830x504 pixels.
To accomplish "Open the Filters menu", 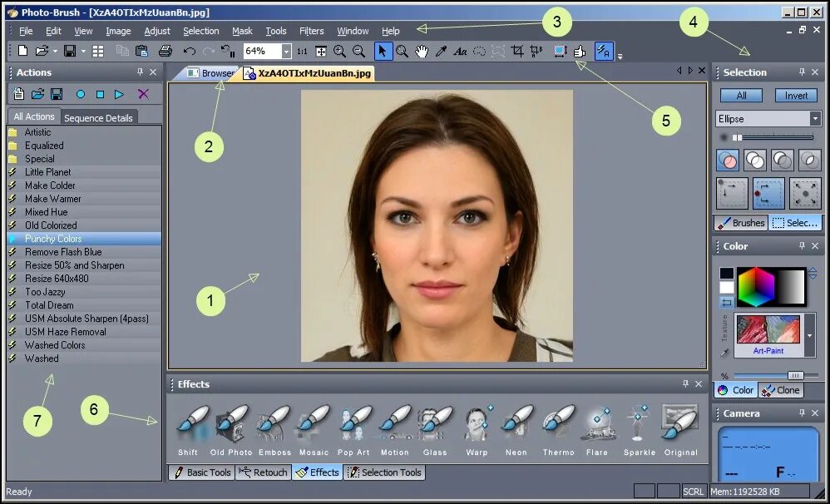I will [x=311, y=32].
